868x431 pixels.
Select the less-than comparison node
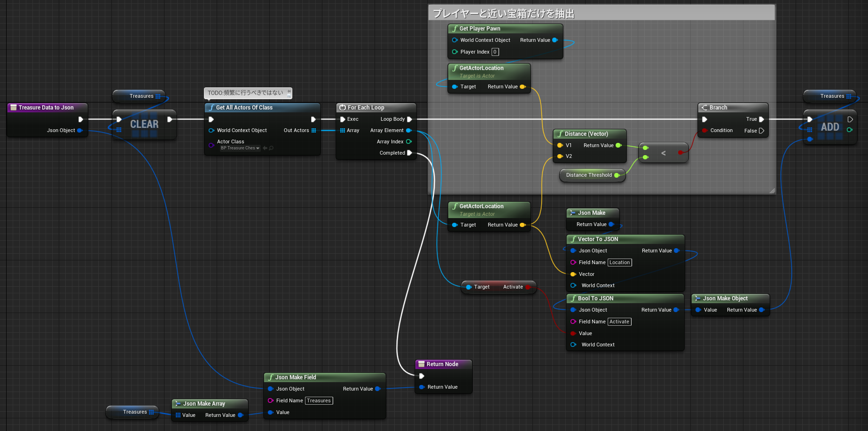pos(663,153)
